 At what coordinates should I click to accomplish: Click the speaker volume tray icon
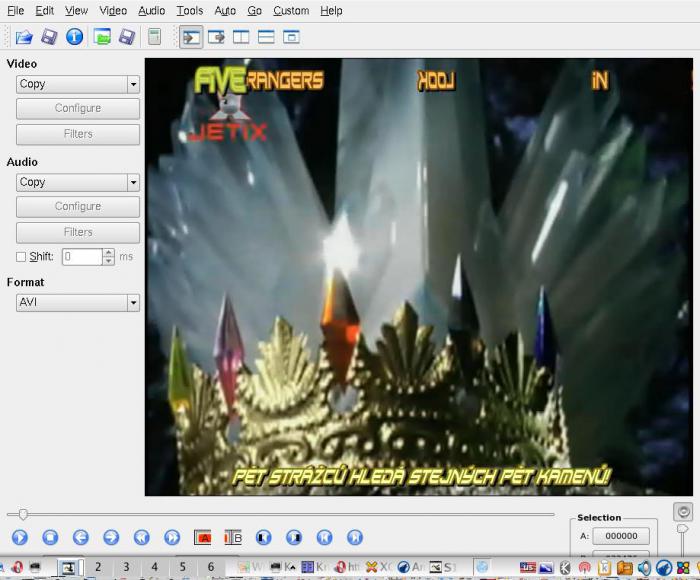[644, 567]
